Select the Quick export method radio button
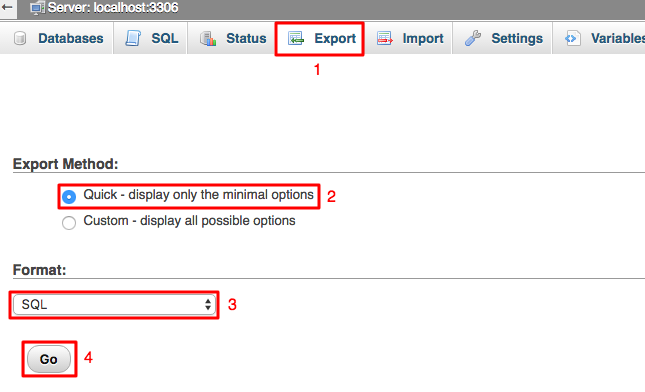Screen dimensions: 645x392 click(69, 197)
